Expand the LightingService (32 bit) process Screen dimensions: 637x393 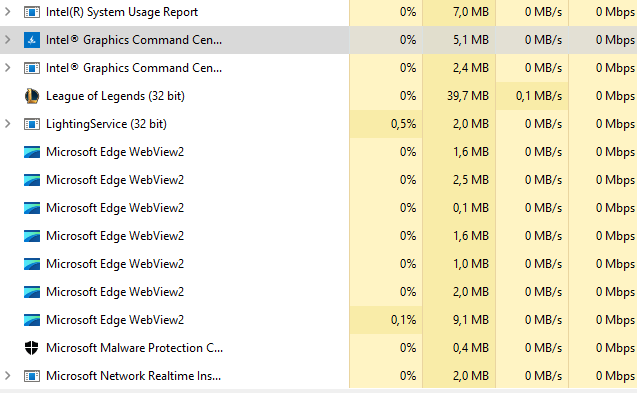point(7,124)
